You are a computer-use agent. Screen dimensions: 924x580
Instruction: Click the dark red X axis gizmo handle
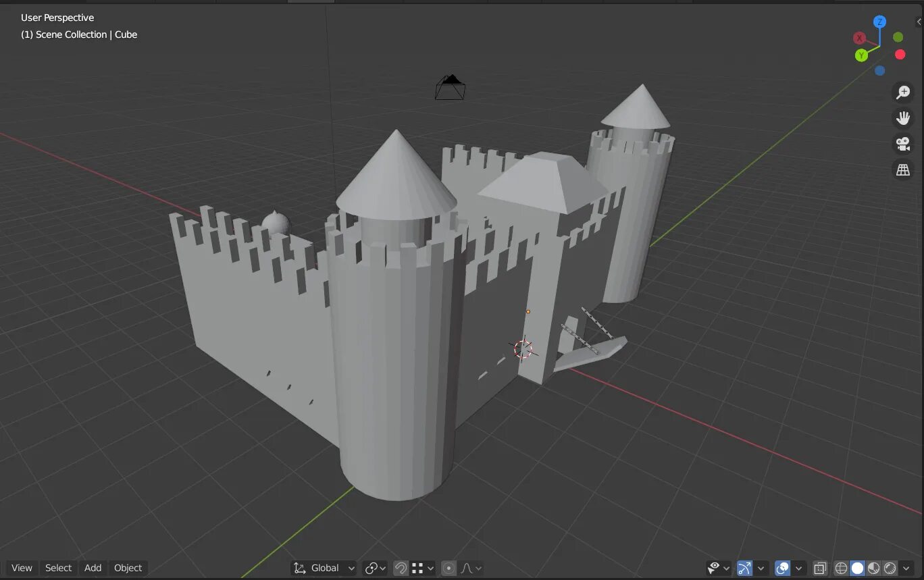click(x=859, y=38)
